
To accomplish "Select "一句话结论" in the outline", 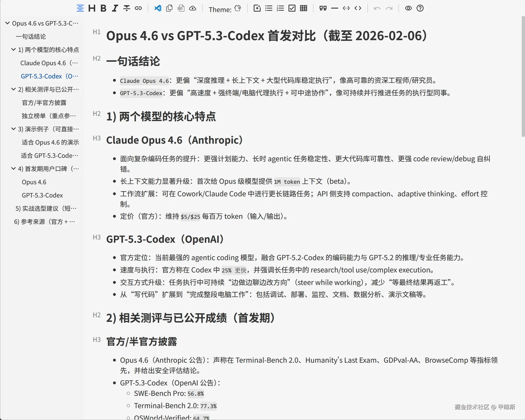I will [x=31, y=36].
